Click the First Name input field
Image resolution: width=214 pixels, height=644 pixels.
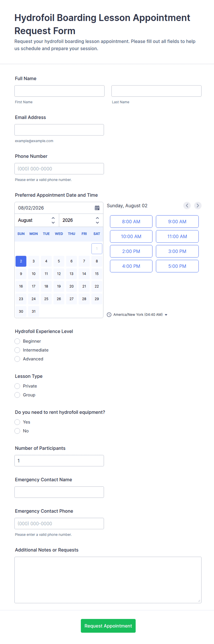click(x=59, y=91)
